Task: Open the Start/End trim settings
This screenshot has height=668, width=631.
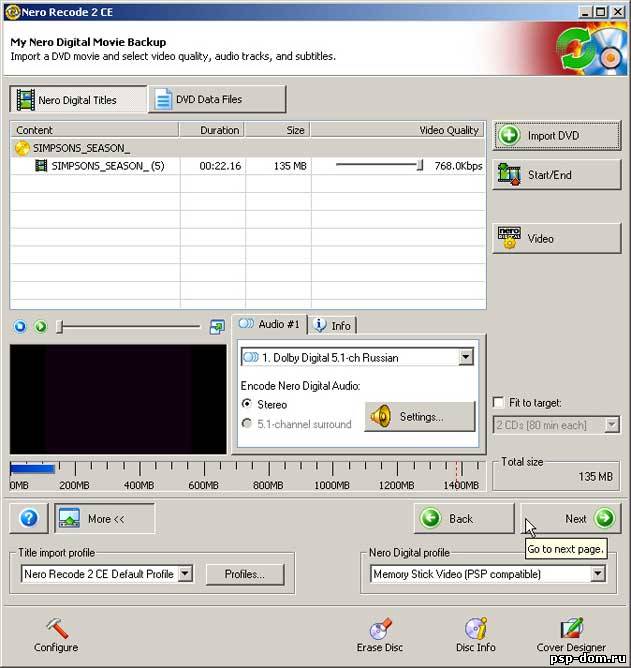Action: [556, 175]
